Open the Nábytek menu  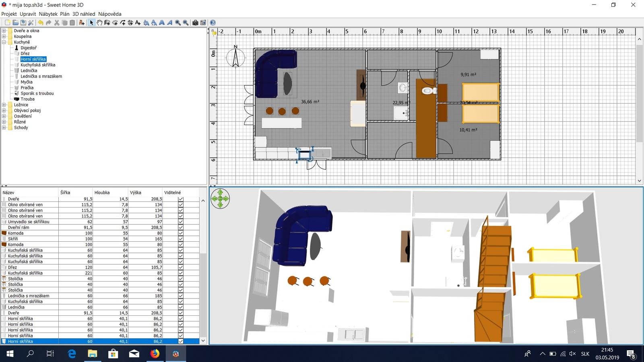[48, 14]
